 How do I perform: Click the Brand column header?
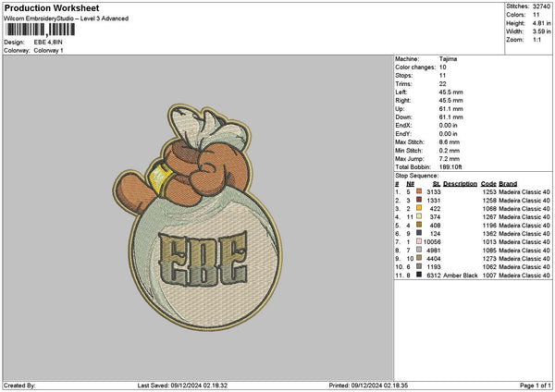(510, 183)
